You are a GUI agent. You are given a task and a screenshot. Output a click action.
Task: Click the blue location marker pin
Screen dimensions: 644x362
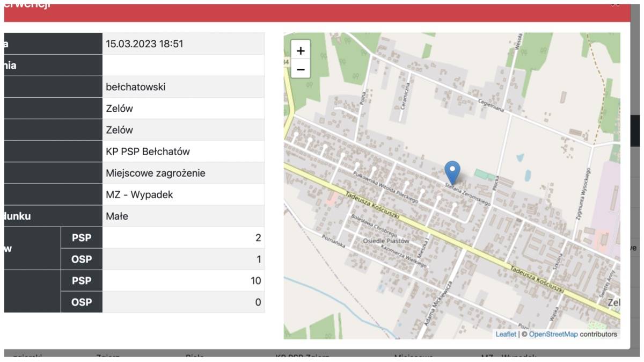coord(452,172)
